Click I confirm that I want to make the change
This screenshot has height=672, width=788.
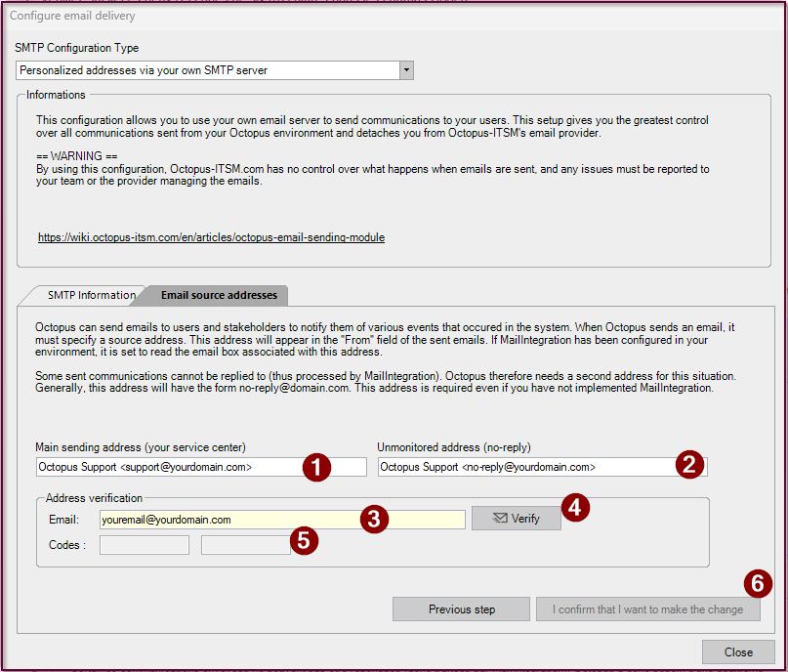(x=647, y=609)
